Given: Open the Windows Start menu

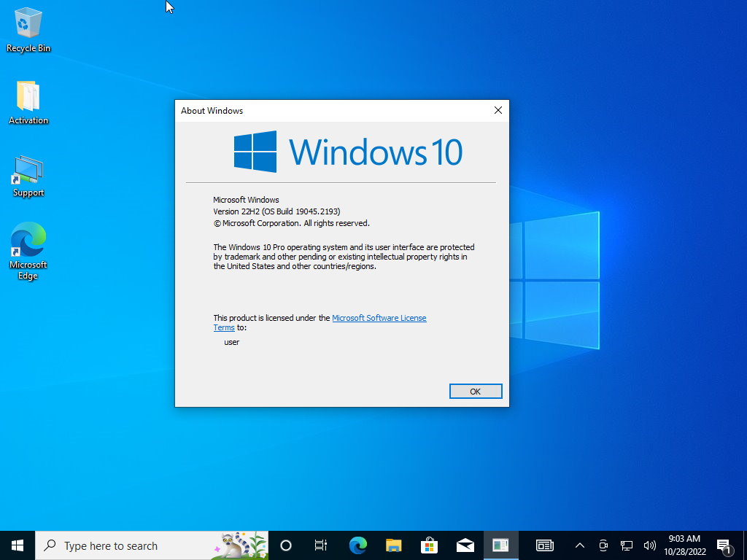Looking at the screenshot, I should (18, 545).
